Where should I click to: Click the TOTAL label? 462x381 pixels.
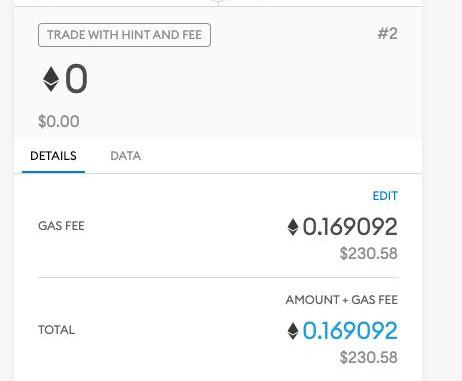pyautogui.click(x=57, y=330)
